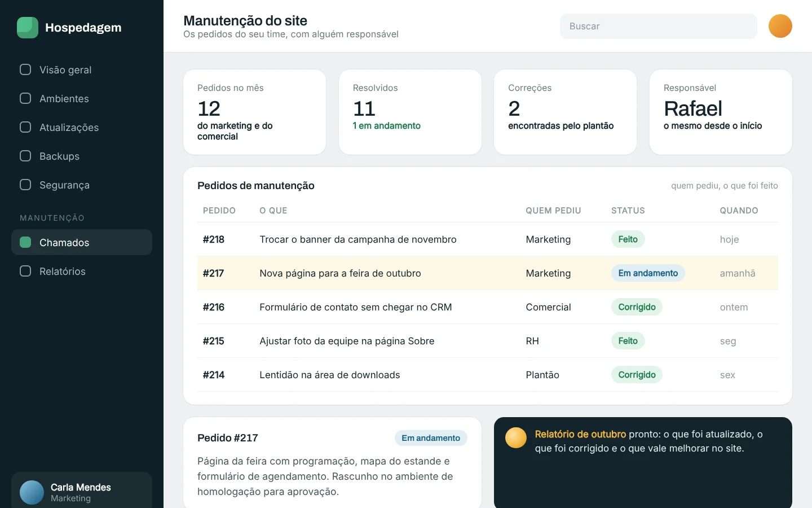Click 'Ajustar foto da equipe na página Sobre'
Image resolution: width=812 pixels, height=508 pixels.
pyautogui.click(x=347, y=341)
